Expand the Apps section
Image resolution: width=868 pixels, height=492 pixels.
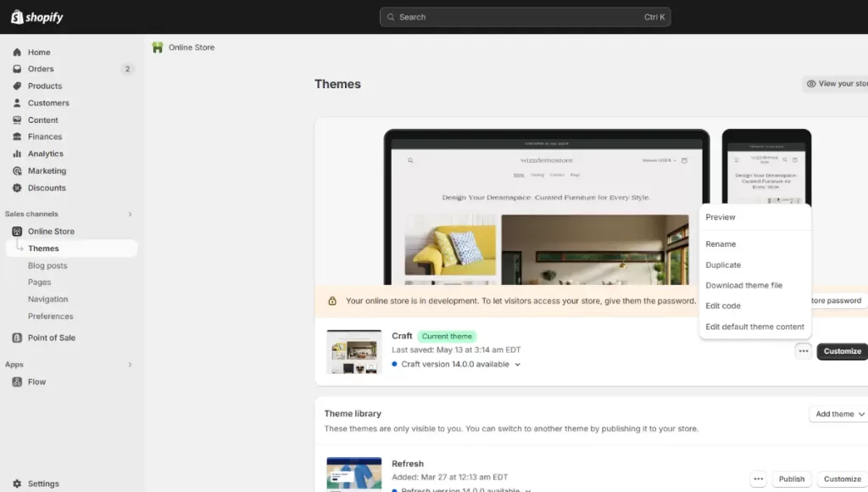[x=130, y=365]
